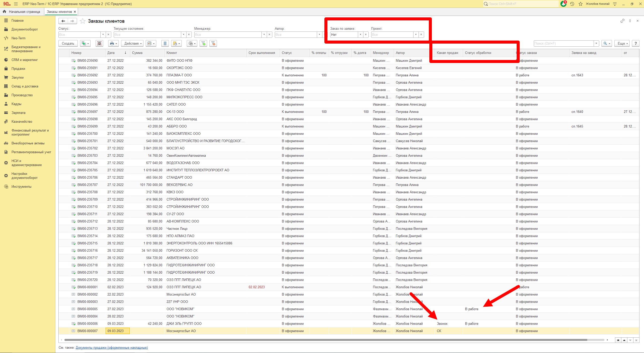Screen dimensions: 644x353
Task: Click the blue list-view toolbar icon
Action: [165, 43]
